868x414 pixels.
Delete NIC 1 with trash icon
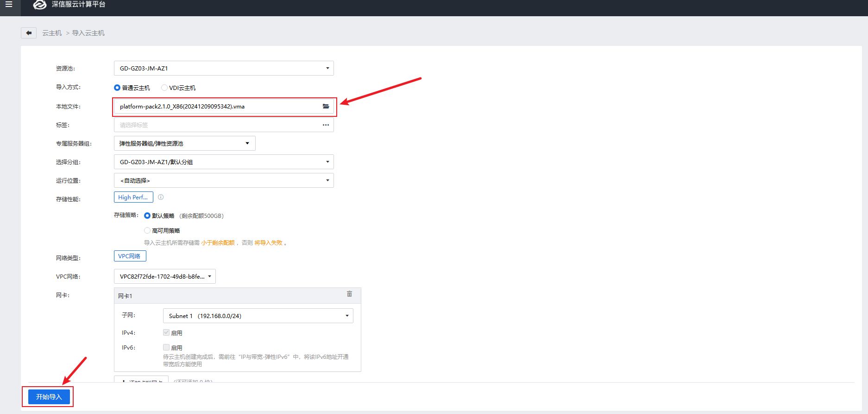349,294
